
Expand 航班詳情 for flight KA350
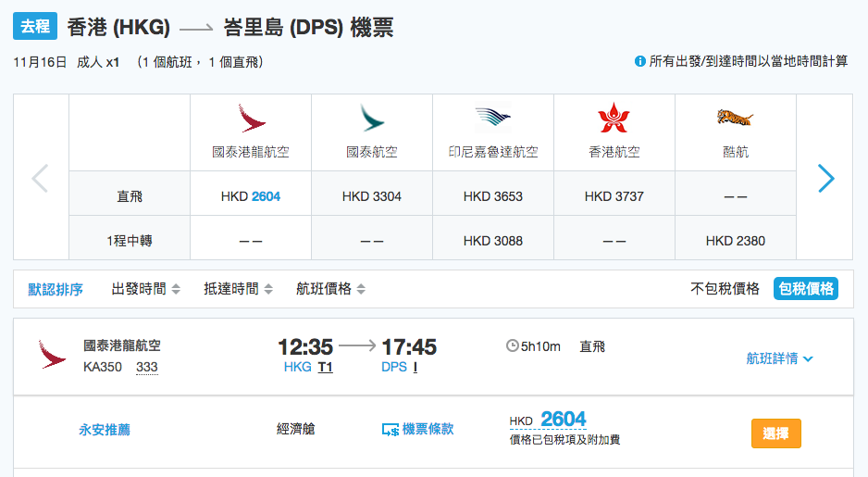779,358
